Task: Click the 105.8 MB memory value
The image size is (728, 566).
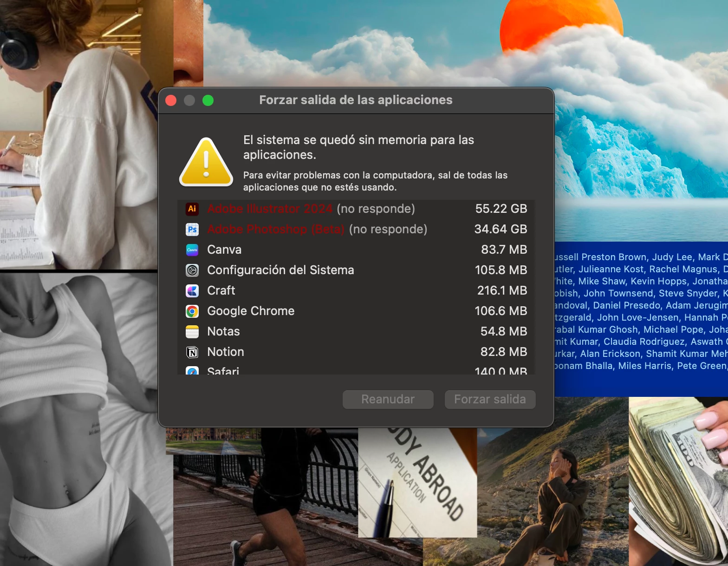Action: pyautogui.click(x=501, y=270)
